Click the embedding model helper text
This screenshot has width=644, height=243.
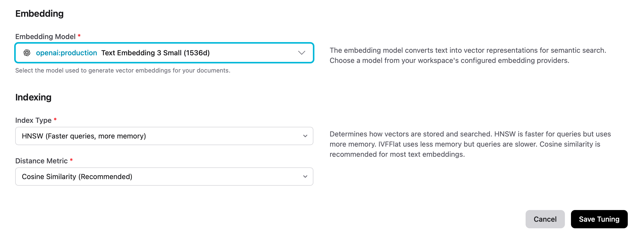click(123, 71)
